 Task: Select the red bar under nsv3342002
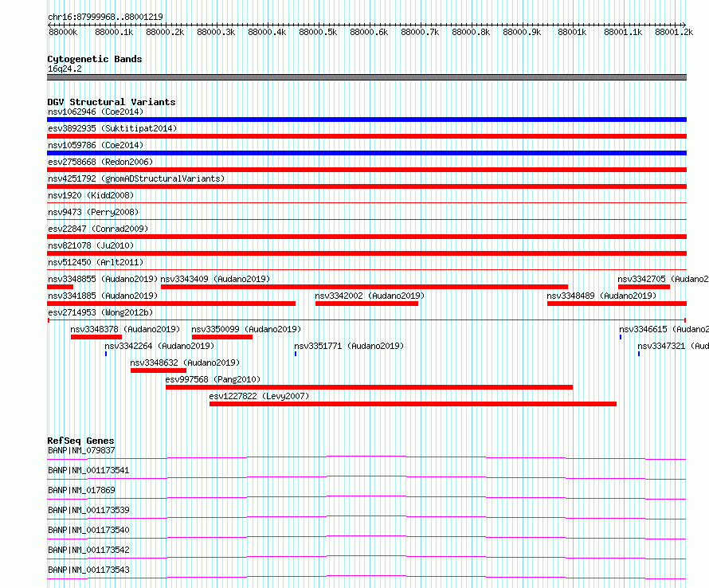(x=366, y=304)
